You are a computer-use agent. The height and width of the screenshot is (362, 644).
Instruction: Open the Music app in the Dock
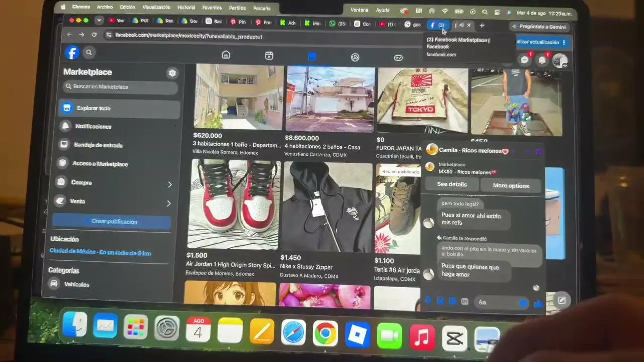422,336
